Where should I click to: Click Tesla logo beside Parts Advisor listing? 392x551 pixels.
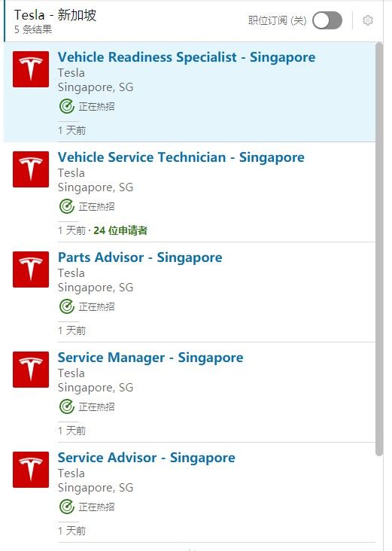31,269
